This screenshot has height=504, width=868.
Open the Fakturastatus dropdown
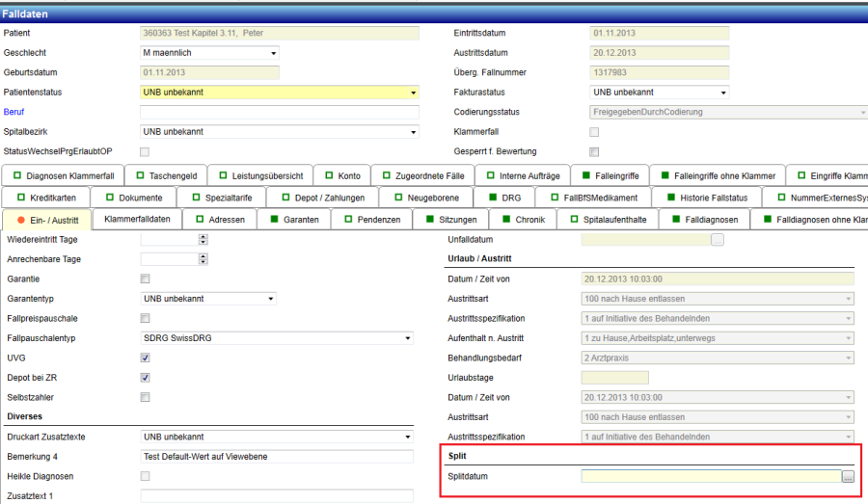pyautogui.click(x=723, y=93)
